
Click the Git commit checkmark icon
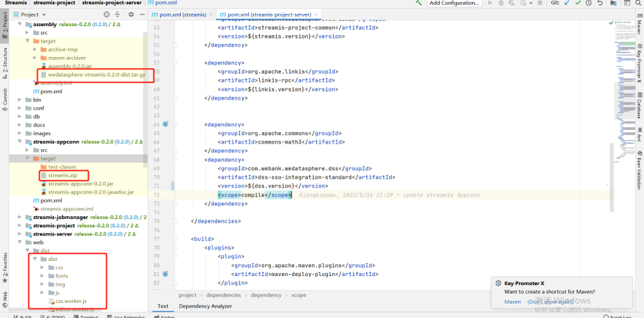click(579, 3)
